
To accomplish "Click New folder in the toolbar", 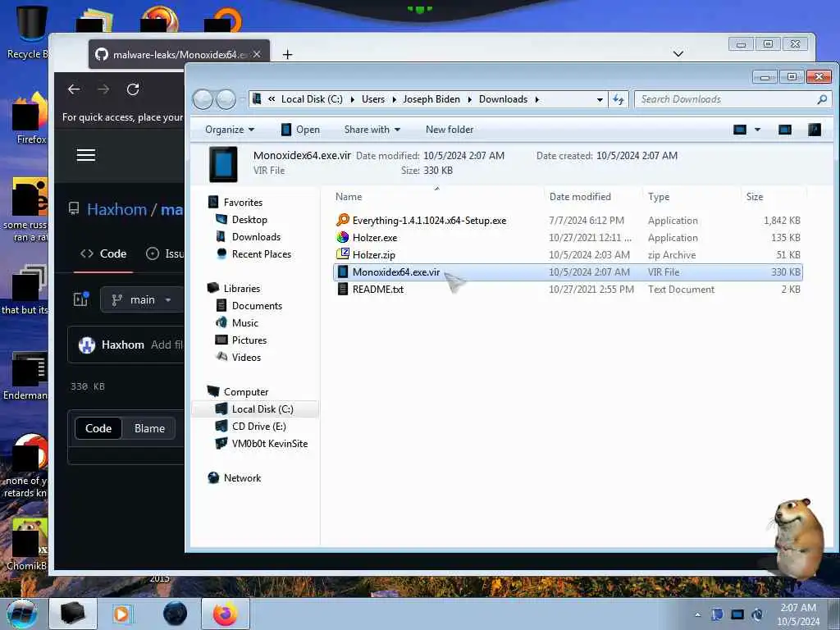I will tap(450, 130).
